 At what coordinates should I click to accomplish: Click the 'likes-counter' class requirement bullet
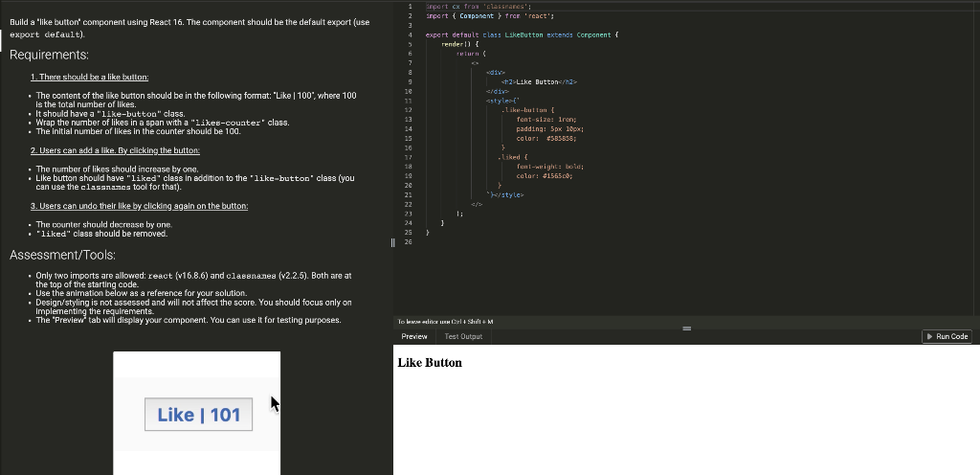(x=163, y=123)
